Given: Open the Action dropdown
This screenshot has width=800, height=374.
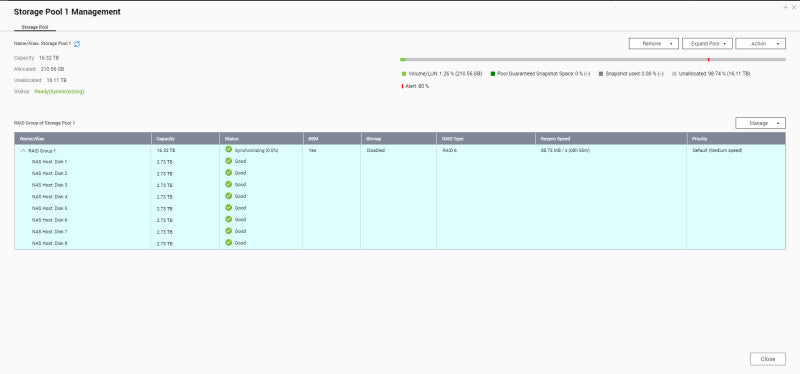Looking at the screenshot, I should tap(760, 44).
